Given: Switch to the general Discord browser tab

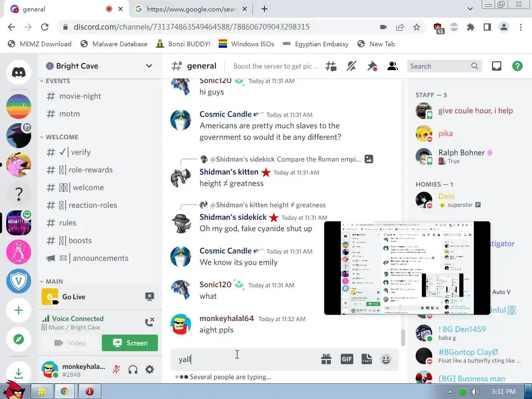Looking at the screenshot, I should pyautogui.click(x=66, y=9).
